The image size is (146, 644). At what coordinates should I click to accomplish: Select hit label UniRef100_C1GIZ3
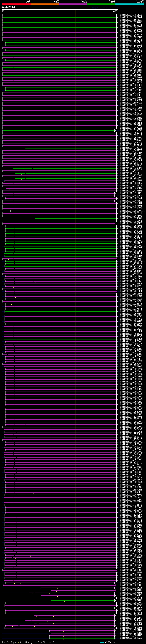(x=131, y=82)
